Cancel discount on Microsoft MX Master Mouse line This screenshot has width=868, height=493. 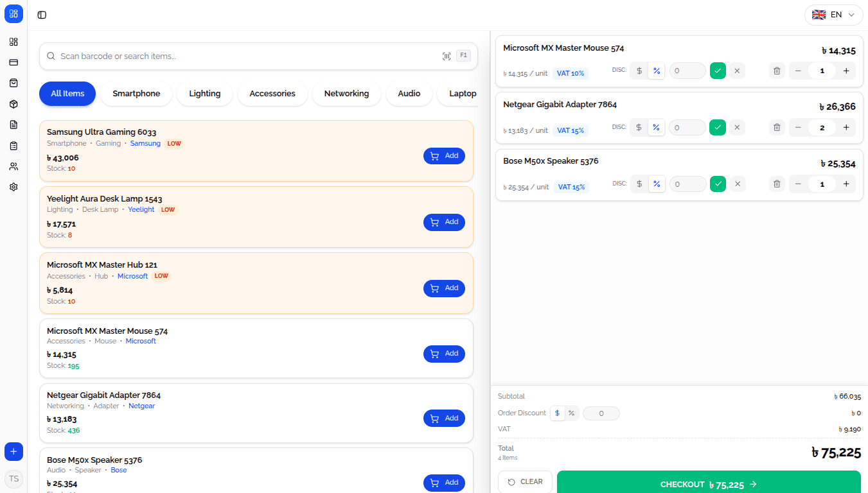coord(737,71)
